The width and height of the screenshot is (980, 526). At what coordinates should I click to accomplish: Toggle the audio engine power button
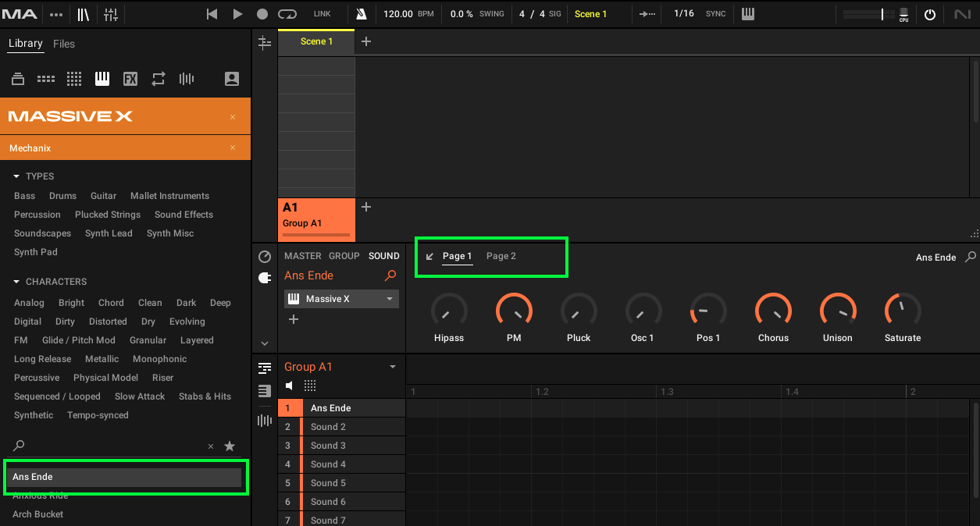coord(929,15)
